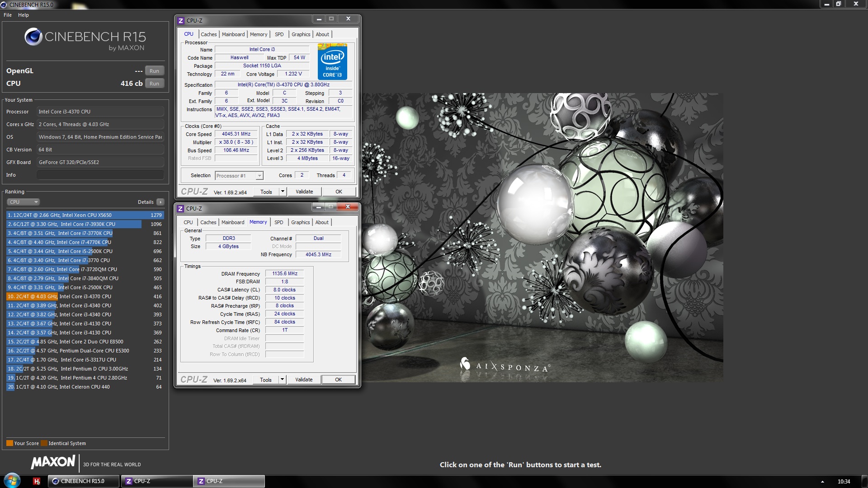Screen dimensions: 868x488
Task: Open the File menu
Action: coord(8,15)
